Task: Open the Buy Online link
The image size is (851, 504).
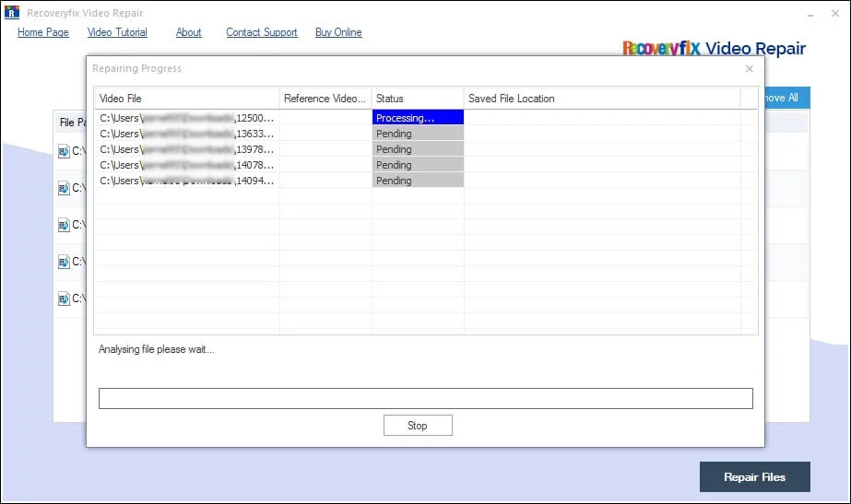Action: (338, 32)
